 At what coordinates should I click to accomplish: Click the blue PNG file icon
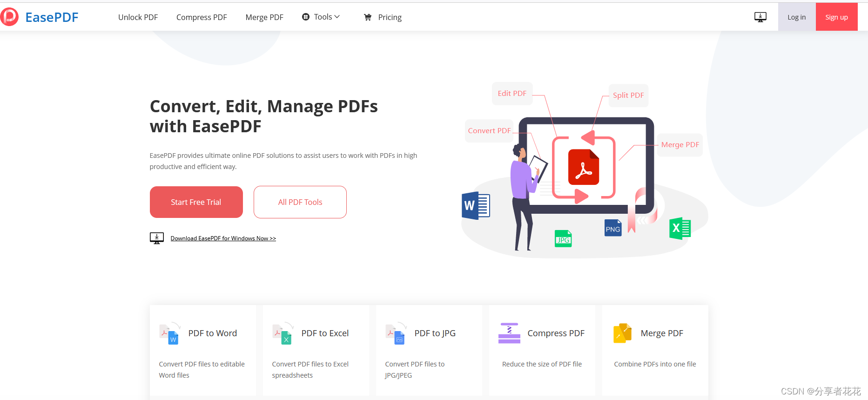[613, 228]
